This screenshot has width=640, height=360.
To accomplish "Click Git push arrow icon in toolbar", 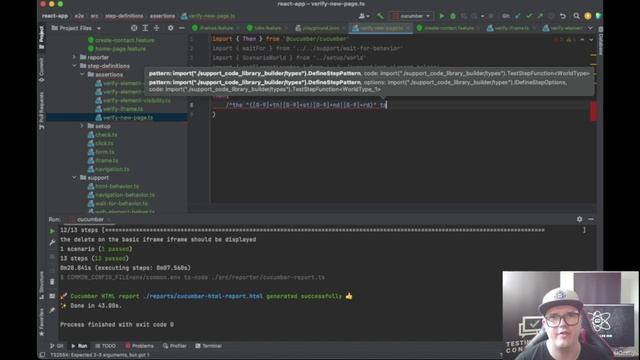I will click(540, 16).
